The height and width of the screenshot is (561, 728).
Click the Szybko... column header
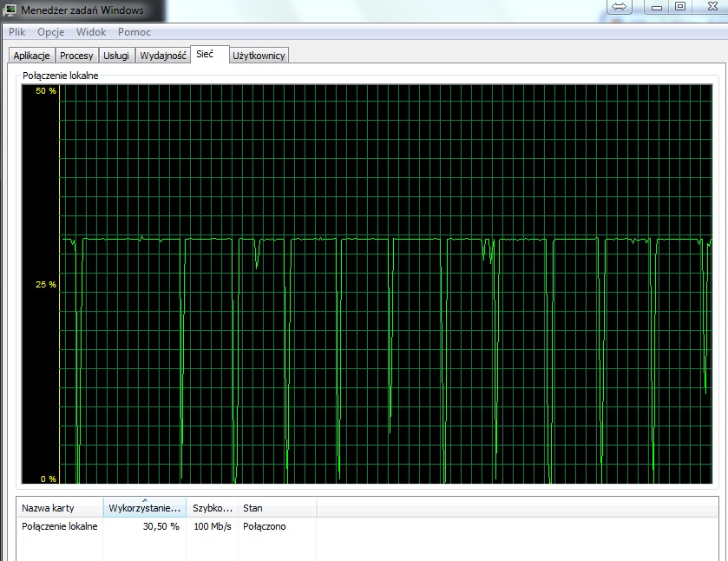point(213,507)
